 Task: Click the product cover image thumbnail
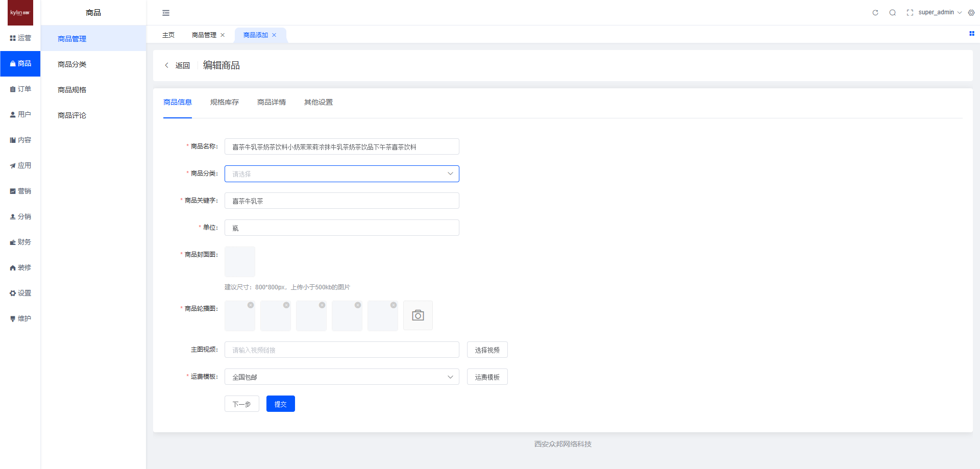click(240, 261)
